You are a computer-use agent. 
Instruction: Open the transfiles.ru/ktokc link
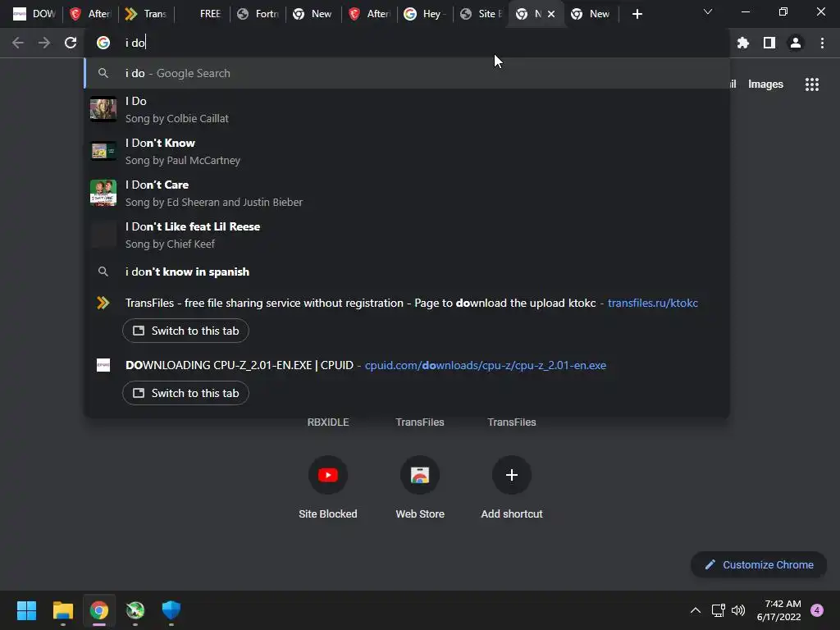pos(652,304)
